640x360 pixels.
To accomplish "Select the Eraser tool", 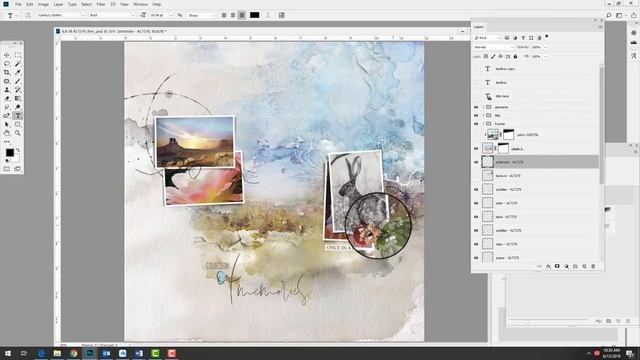I will (x=7, y=98).
